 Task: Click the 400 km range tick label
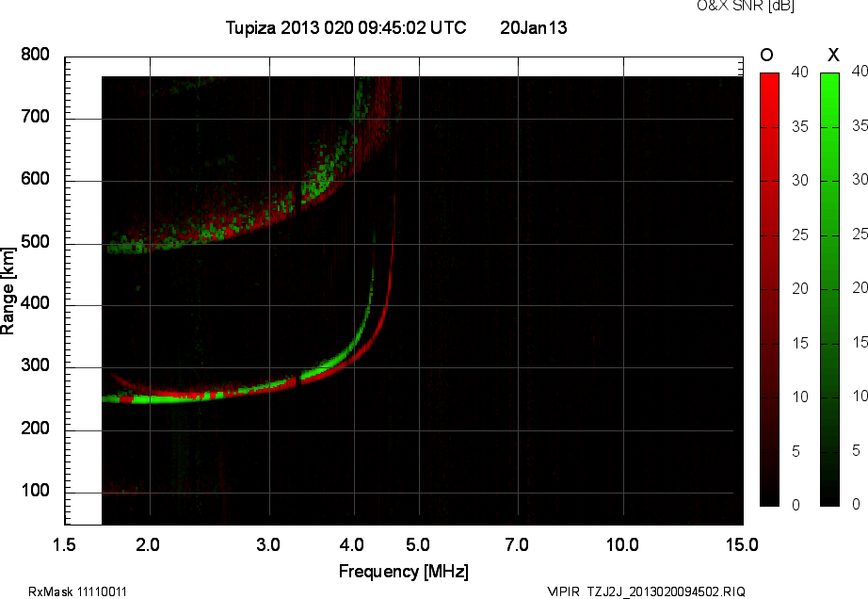tap(36, 303)
